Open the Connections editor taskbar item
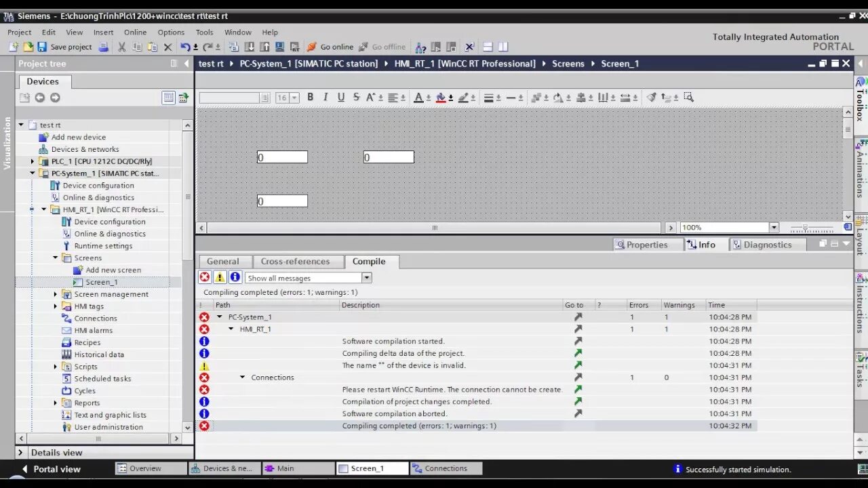 point(446,468)
